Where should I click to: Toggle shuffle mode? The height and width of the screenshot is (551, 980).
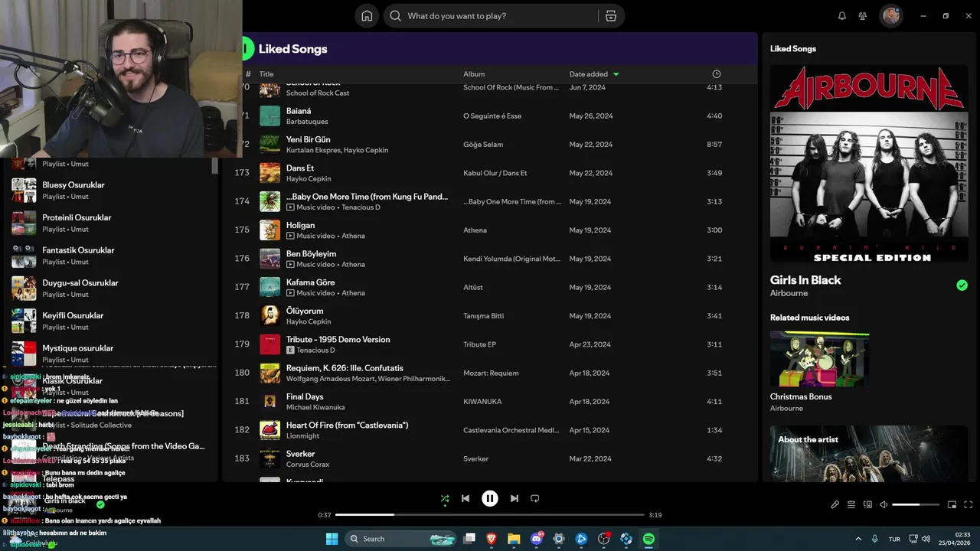(445, 498)
